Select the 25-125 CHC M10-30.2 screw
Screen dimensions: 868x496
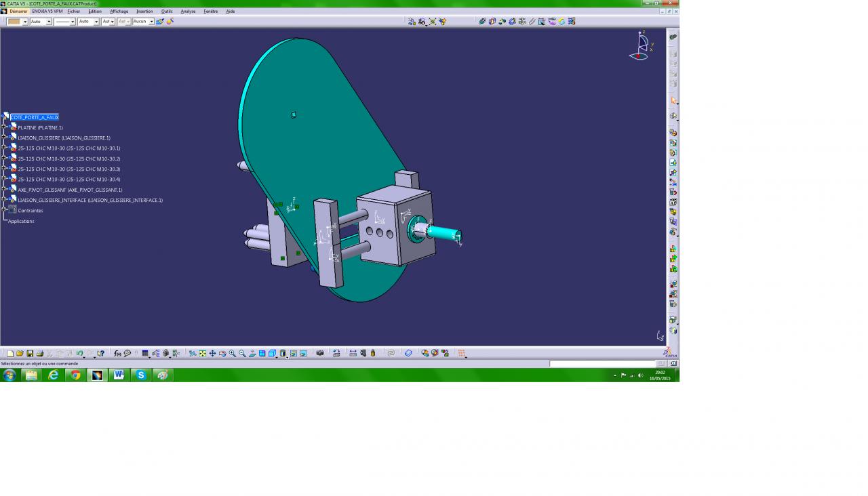[69, 159]
